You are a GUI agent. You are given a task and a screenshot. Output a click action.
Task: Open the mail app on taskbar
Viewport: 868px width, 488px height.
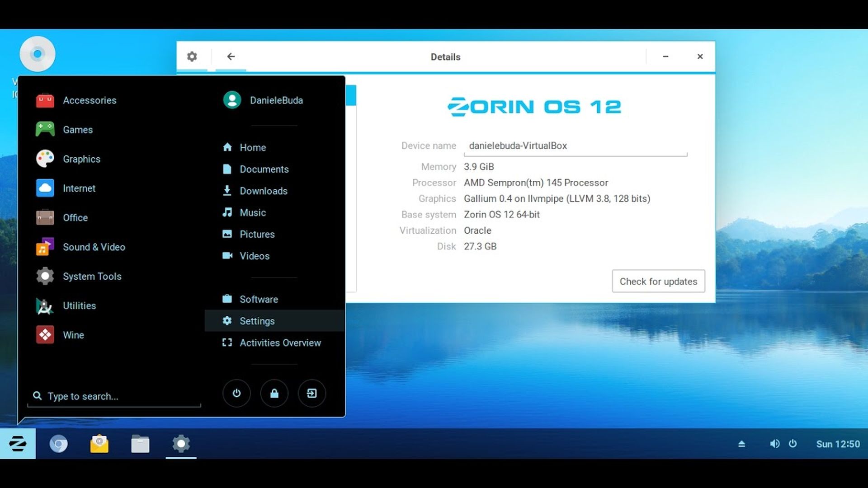[x=99, y=444]
